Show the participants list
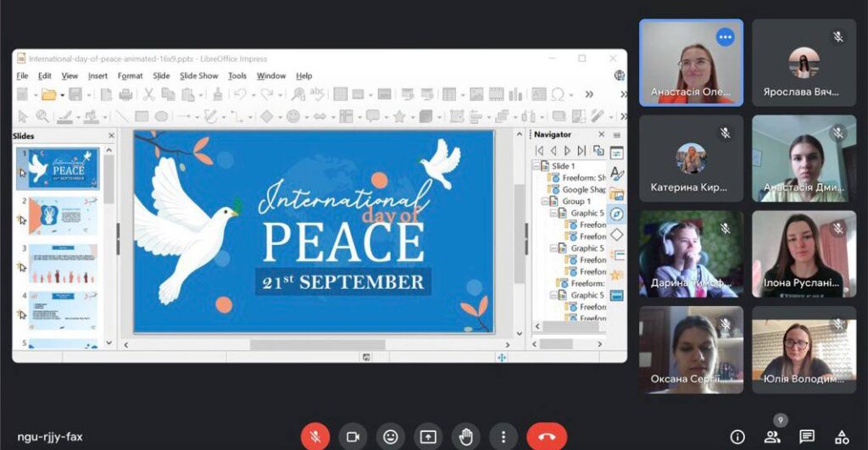The width and height of the screenshot is (868, 450). [x=772, y=436]
